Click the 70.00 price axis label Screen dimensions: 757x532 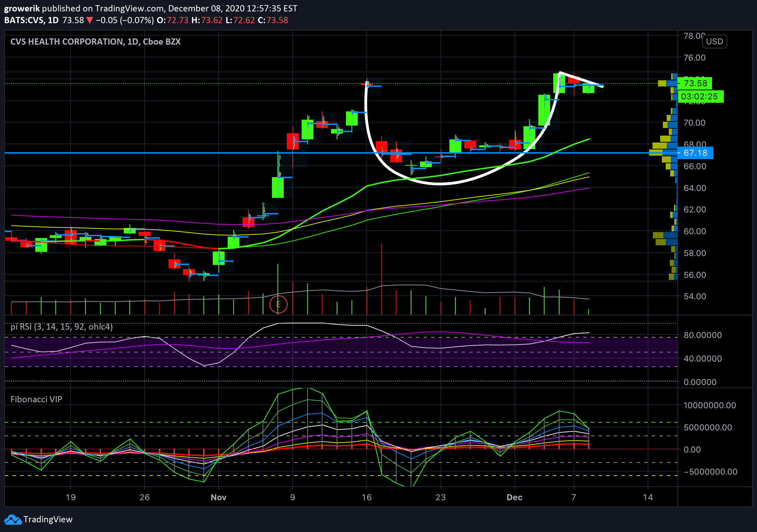point(694,123)
